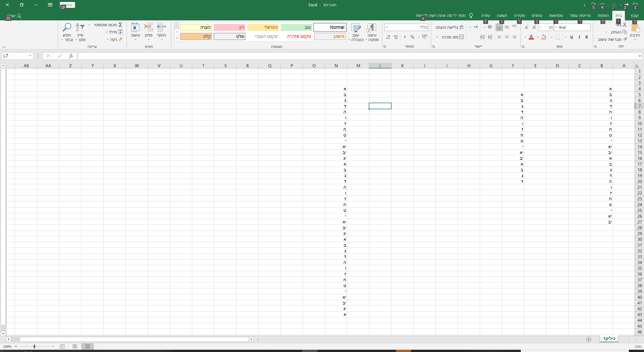
Task: Click the increase font size icon
Action: [534, 27]
